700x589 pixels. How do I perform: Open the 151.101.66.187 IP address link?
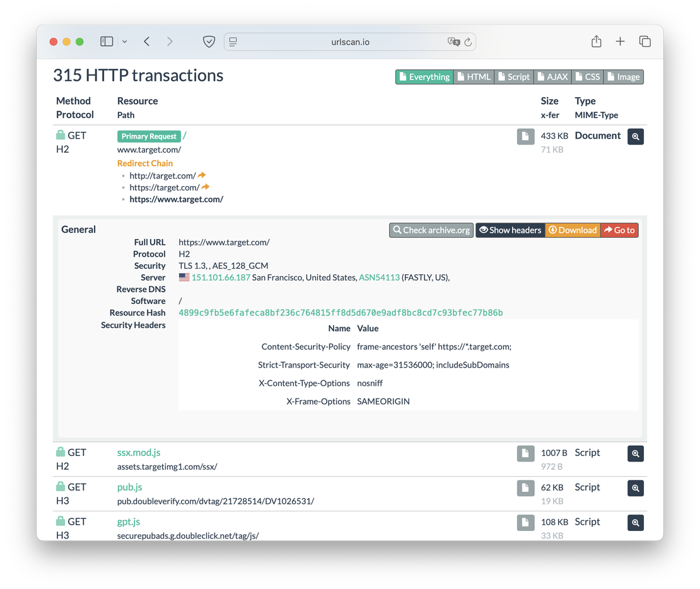221,277
